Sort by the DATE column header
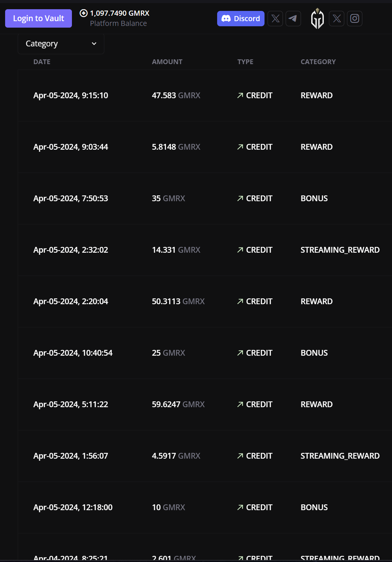The height and width of the screenshot is (562, 392). pyautogui.click(x=42, y=62)
